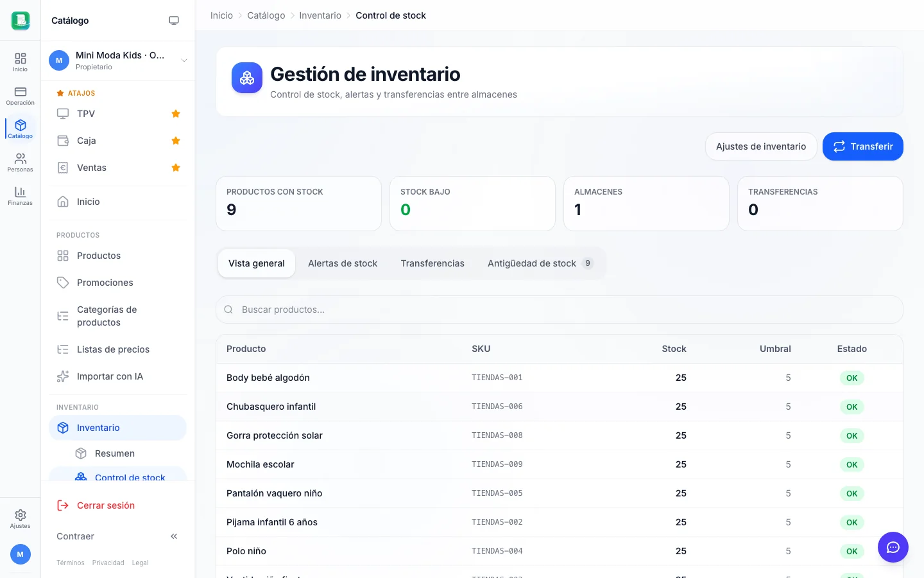Open Promociones menu item
This screenshot has width=924, height=578.
(117, 283)
